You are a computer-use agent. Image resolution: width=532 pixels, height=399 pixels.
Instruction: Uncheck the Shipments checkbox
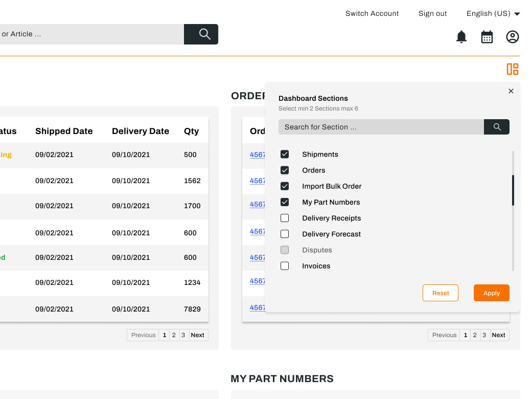click(285, 154)
